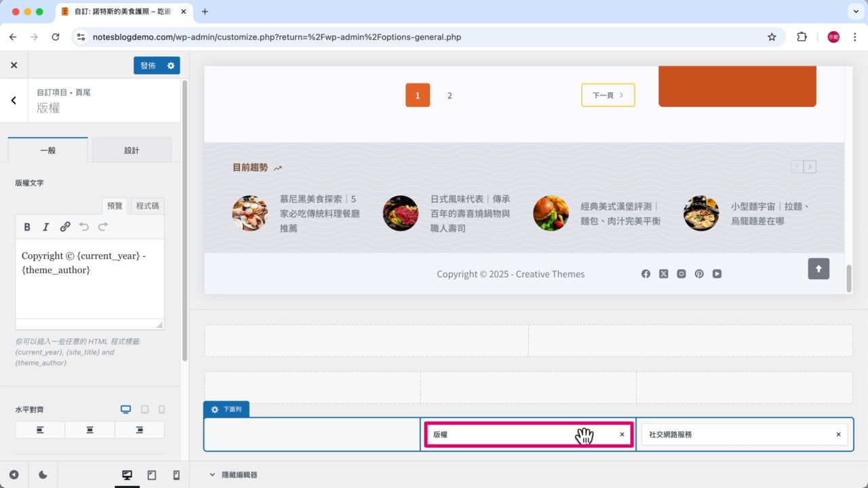
Task: Insert a link in the copyright text
Action: pos(64,227)
